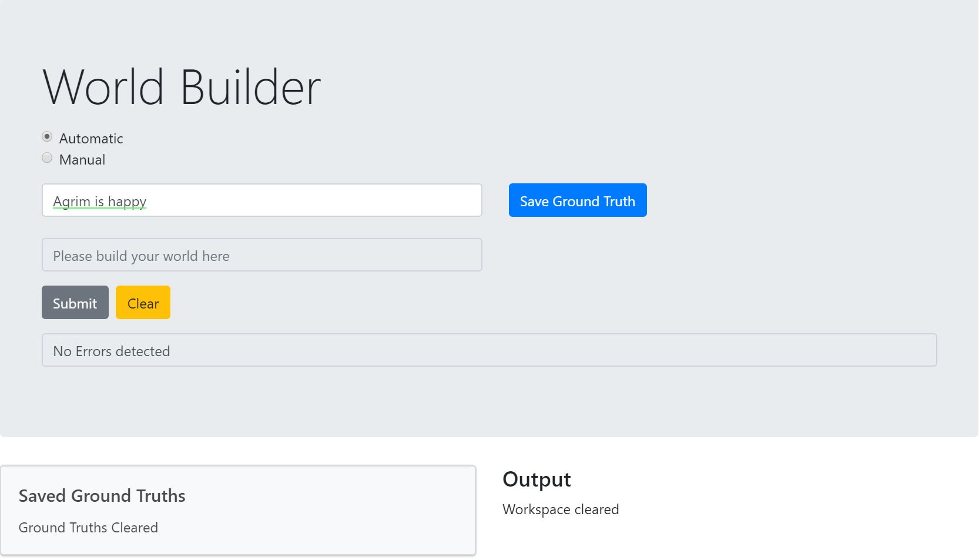Click the Manual mode text label

coord(82,160)
